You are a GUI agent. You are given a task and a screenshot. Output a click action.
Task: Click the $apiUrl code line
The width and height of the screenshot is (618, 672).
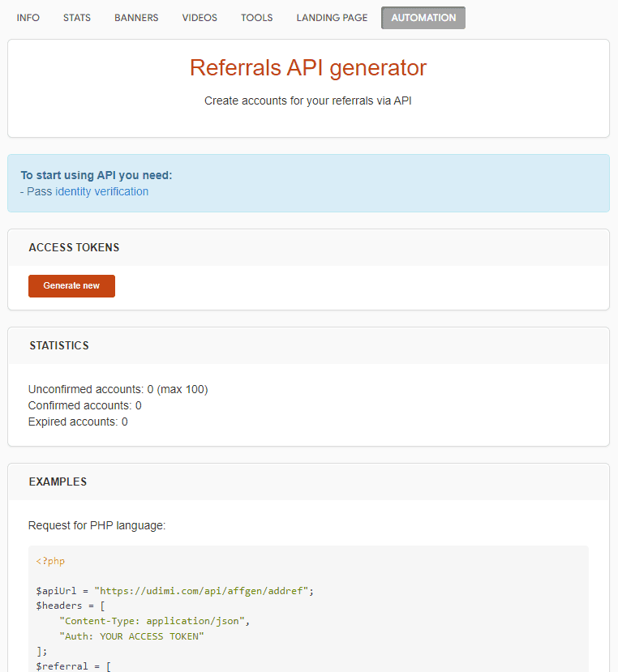[x=175, y=591]
